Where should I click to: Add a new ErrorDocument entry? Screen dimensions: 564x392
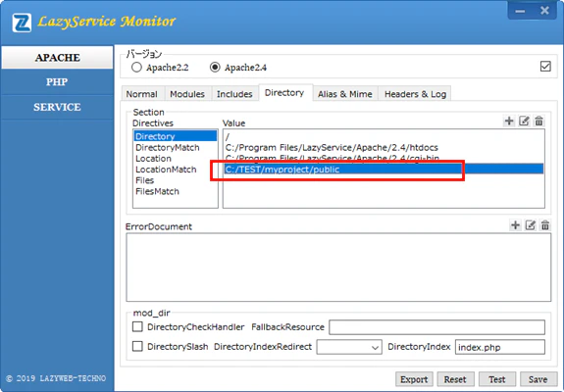(515, 225)
